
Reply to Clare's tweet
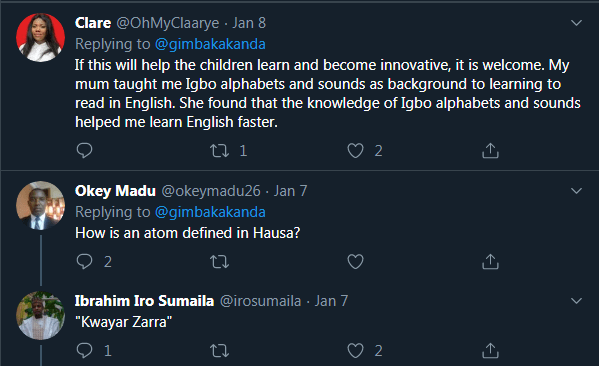84,151
